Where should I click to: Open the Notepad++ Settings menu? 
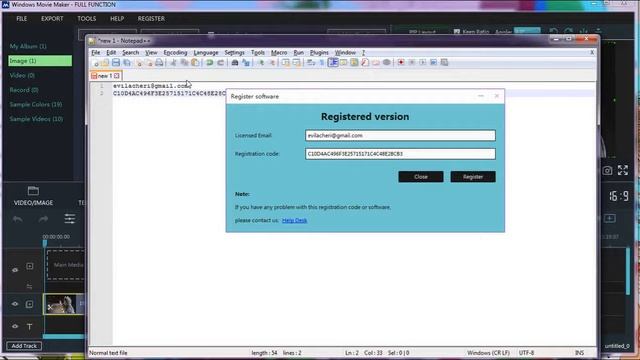click(234, 53)
